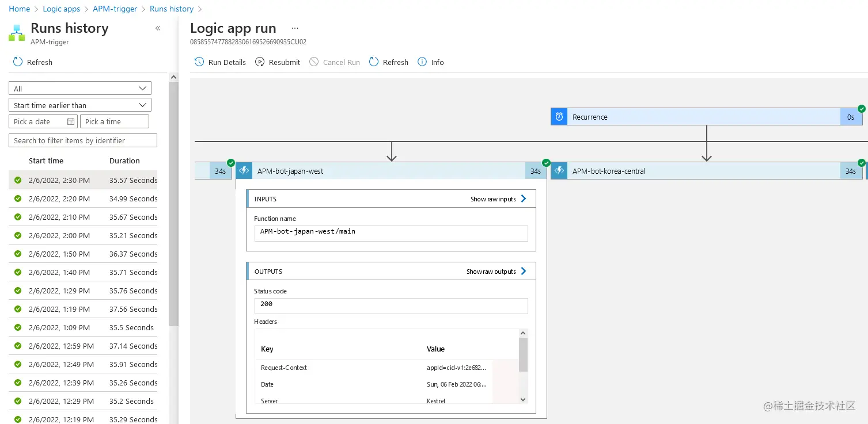The width and height of the screenshot is (868, 424).
Task: Click the Run Details clock icon
Action: [199, 62]
